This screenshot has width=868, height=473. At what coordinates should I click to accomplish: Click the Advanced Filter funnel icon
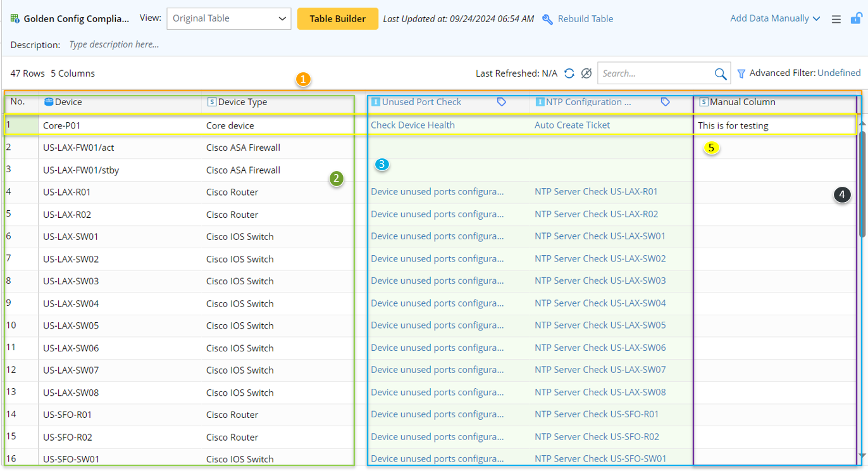[x=741, y=74]
